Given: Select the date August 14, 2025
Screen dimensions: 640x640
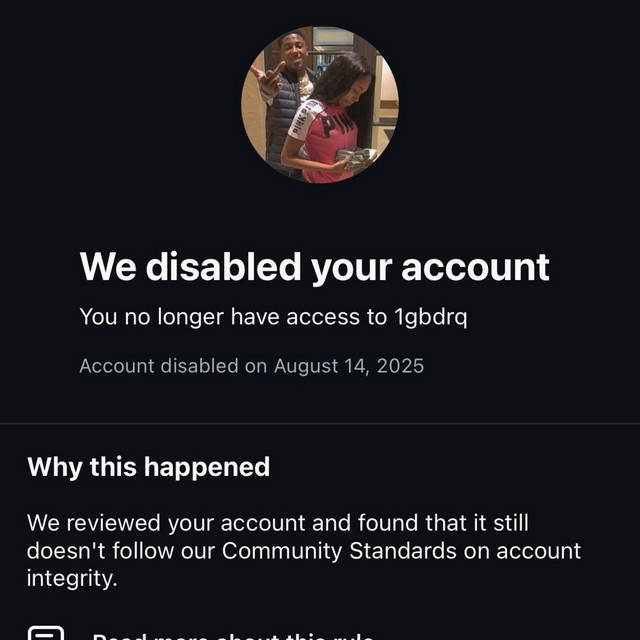Looking at the screenshot, I should pyautogui.click(x=349, y=366).
